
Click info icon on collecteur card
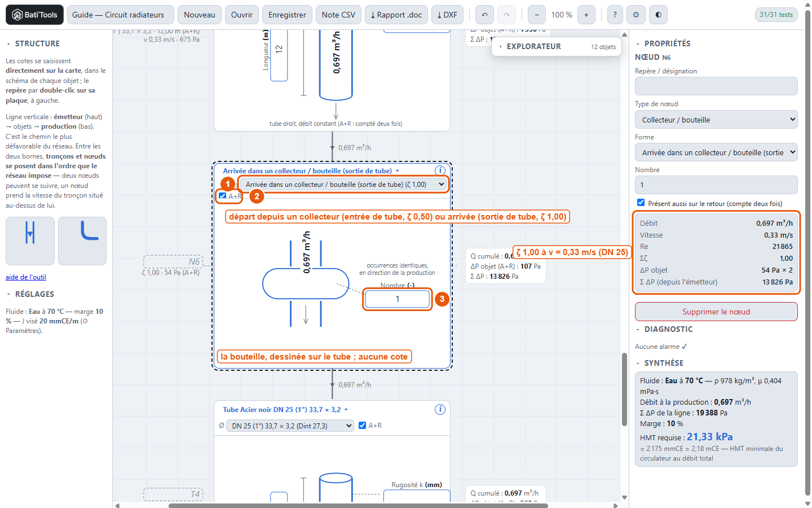(440, 170)
